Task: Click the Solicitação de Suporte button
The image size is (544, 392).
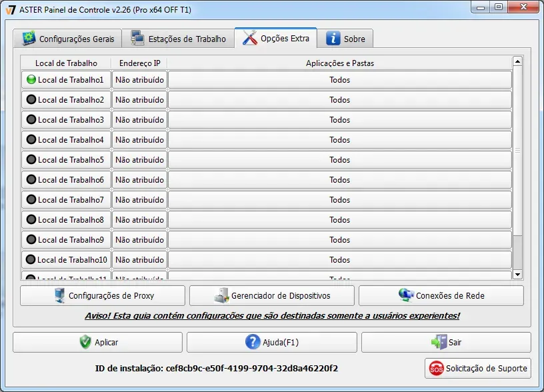Action: pos(477,368)
